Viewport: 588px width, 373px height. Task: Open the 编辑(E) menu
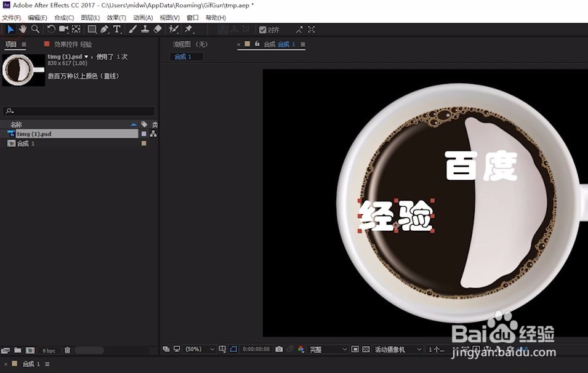[38, 18]
